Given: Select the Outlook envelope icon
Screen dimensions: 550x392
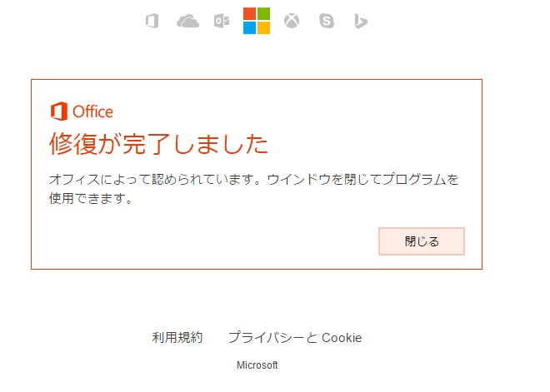Looking at the screenshot, I should click(x=222, y=21).
